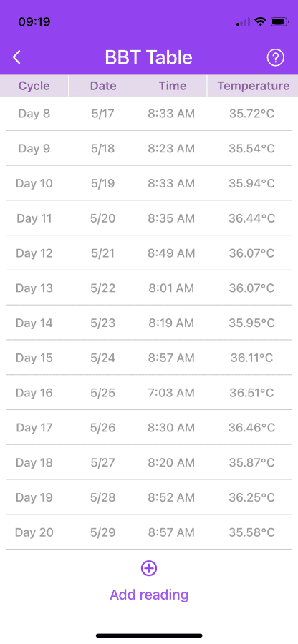Tap the home indicator bar
The image size is (298, 644).
click(149, 635)
